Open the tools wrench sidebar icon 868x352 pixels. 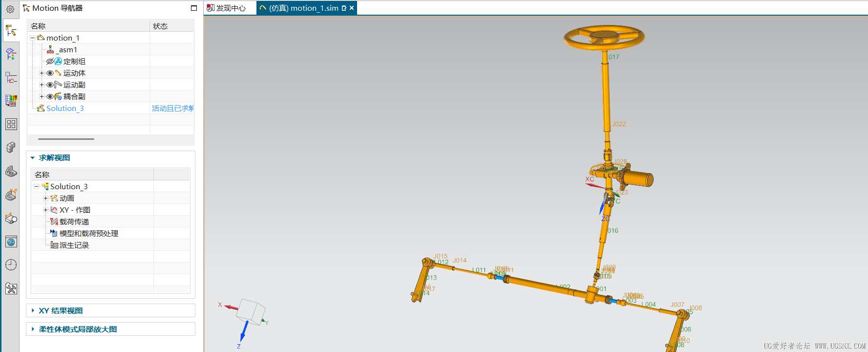pos(11,288)
